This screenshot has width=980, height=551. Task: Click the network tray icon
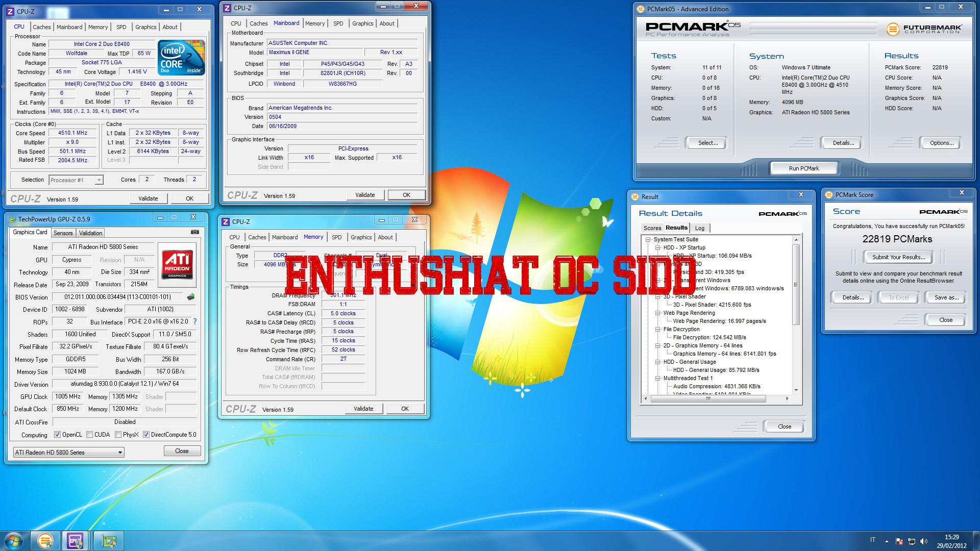coord(912,541)
